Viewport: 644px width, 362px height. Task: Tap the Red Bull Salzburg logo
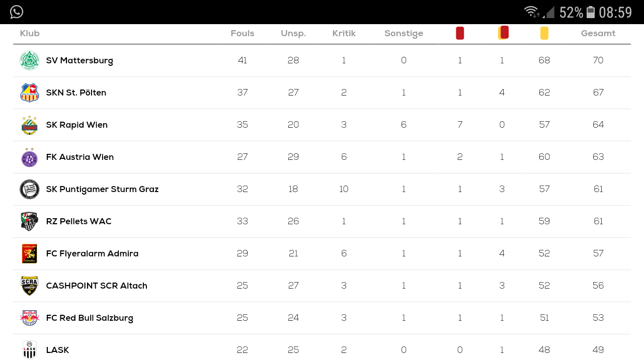[29, 318]
